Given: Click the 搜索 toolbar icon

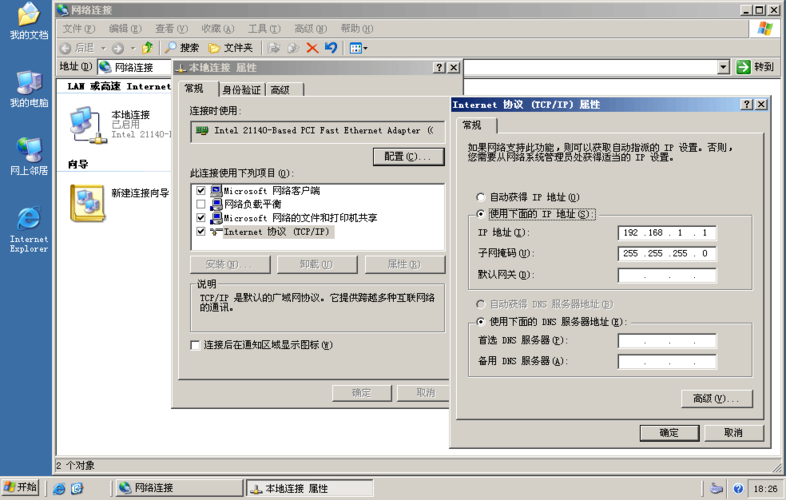Looking at the screenshot, I should [182, 48].
